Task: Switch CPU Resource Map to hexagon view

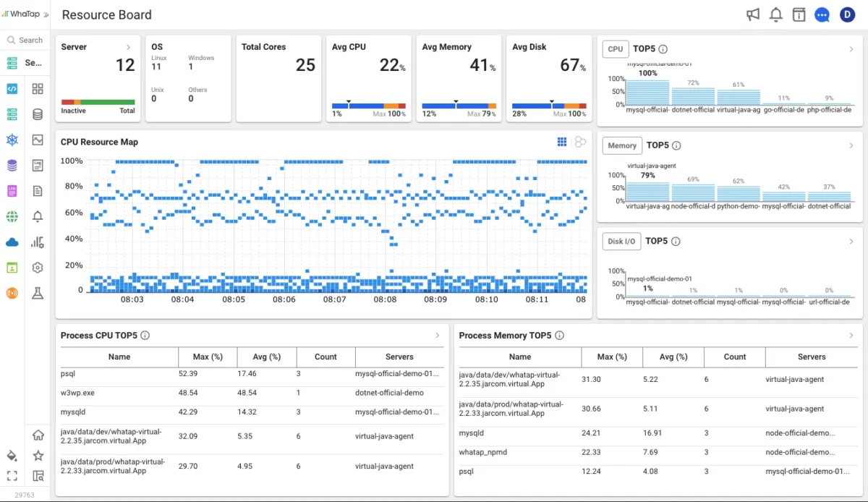Action: 580,142
